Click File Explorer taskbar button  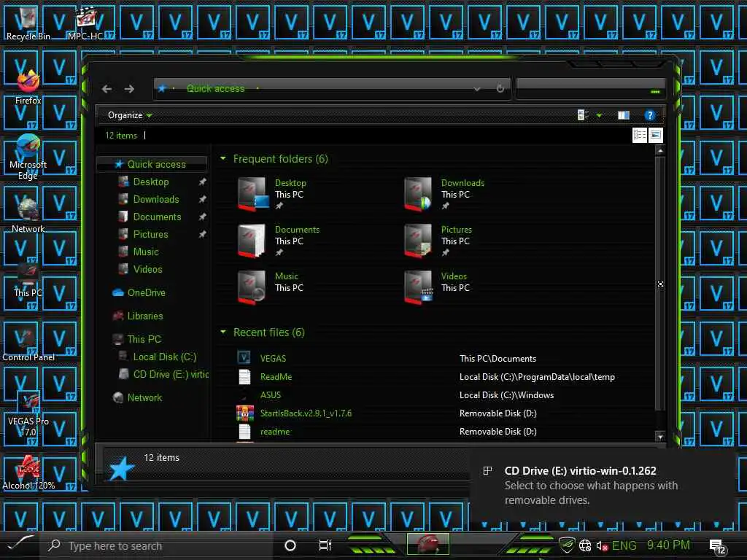click(427, 544)
